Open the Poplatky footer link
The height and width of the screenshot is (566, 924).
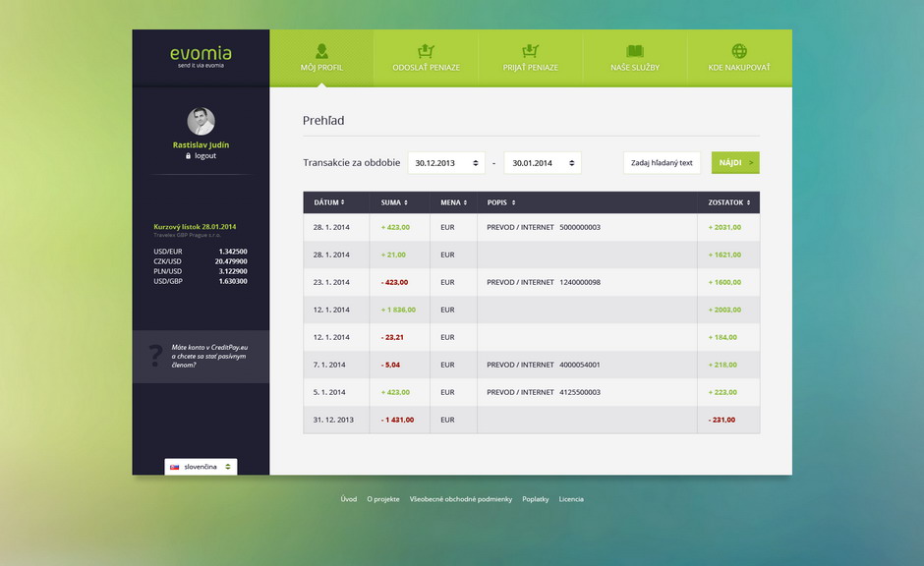tap(536, 499)
